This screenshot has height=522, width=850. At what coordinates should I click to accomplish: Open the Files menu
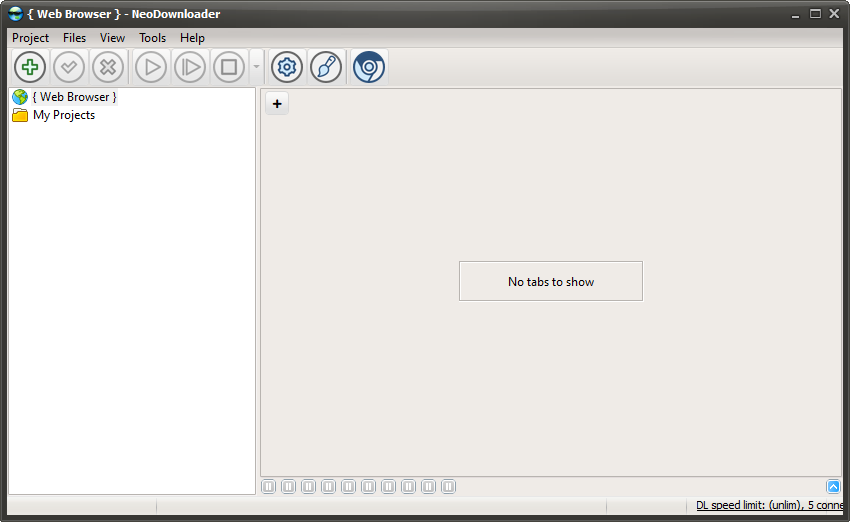(x=74, y=38)
